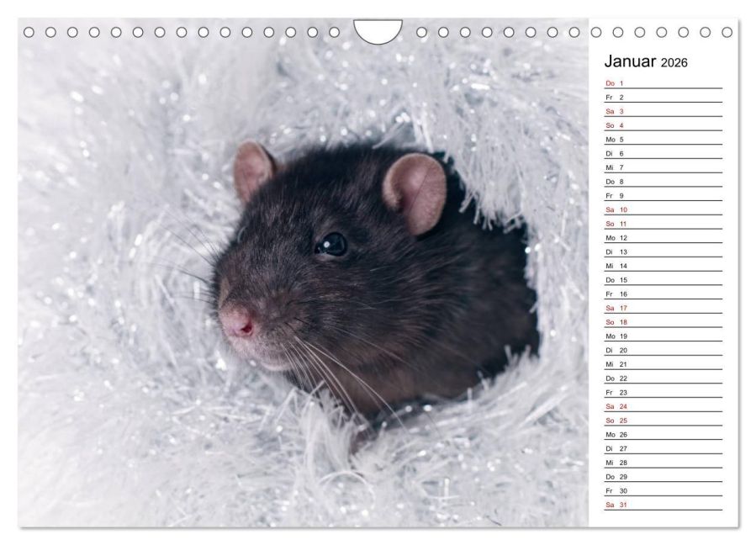Select the Sa 3 date row

(x=663, y=111)
